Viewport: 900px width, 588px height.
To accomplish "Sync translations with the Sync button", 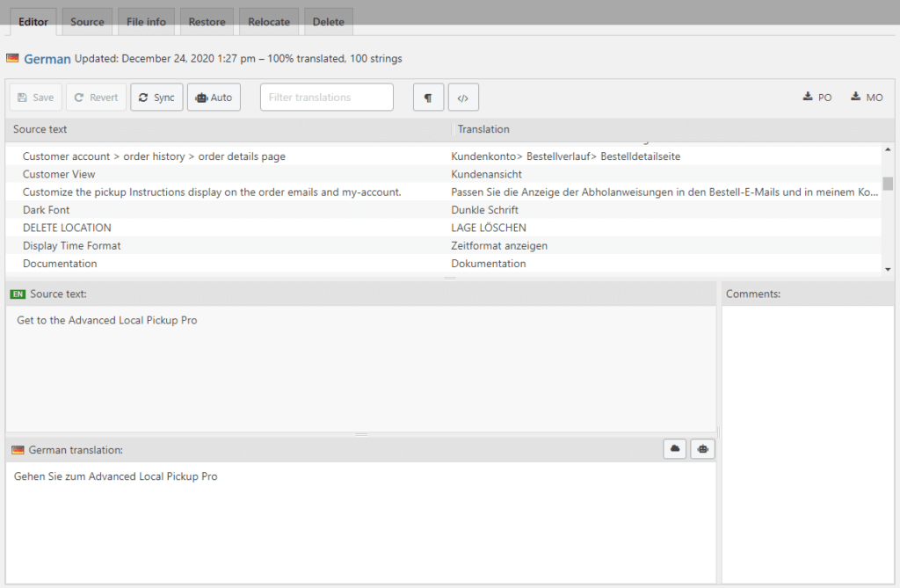I will coord(156,98).
